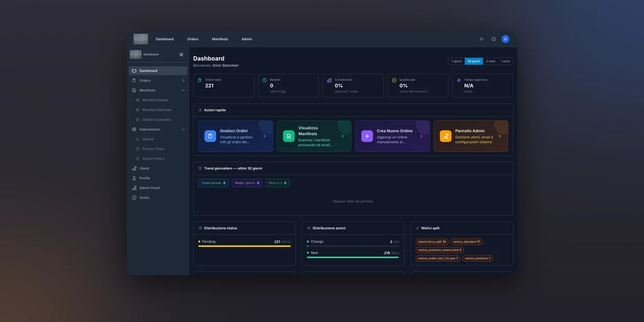The image size is (644, 322).
Task: Click the "Nessun dato nel periodo" message
Action: click(x=353, y=201)
